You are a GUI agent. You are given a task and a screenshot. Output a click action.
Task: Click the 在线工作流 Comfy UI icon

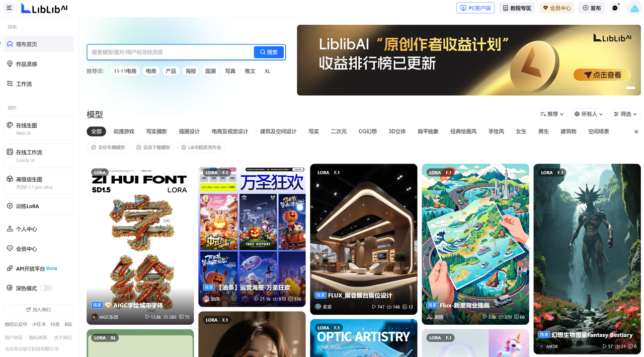10,152
